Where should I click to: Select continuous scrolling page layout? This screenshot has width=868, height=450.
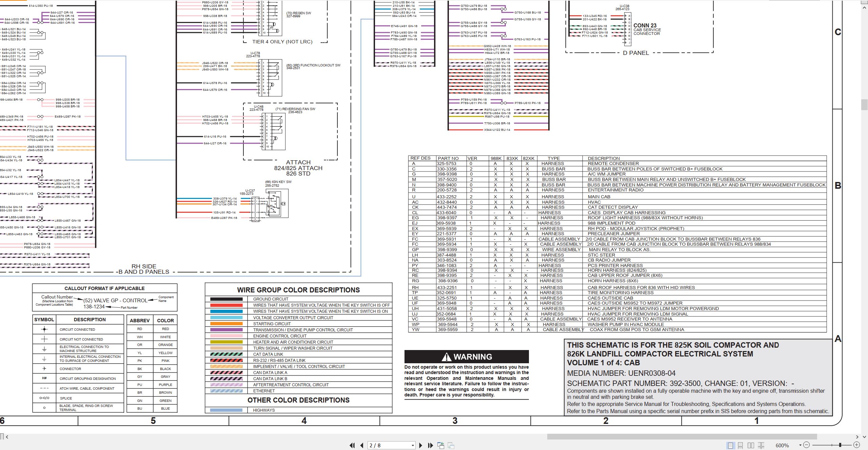point(741,445)
